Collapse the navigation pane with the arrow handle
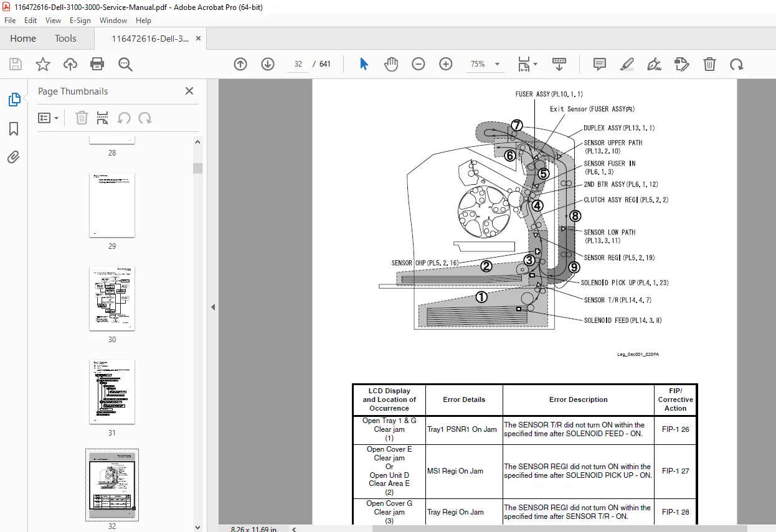This screenshot has height=532, width=776. pyautogui.click(x=213, y=307)
